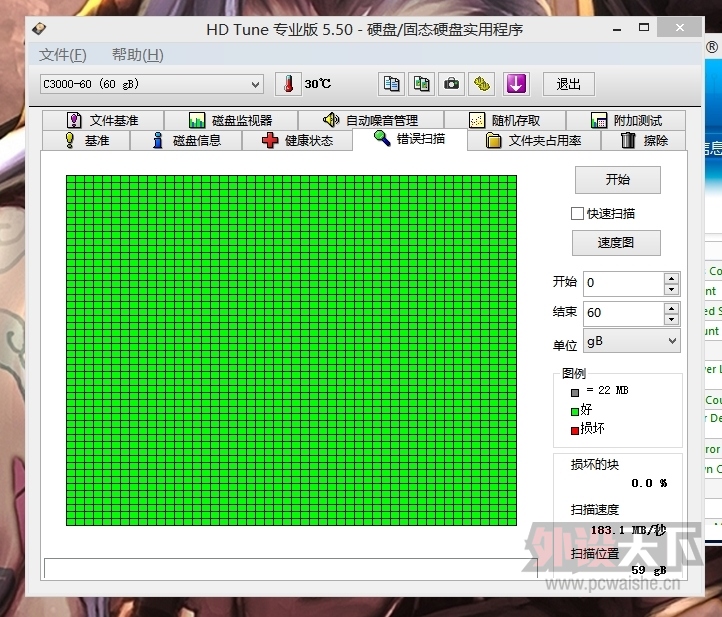Viewport: 722px width, 617px height.
Task: Copy screenshot to clipboard icon
Action: [x=421, y=84]
